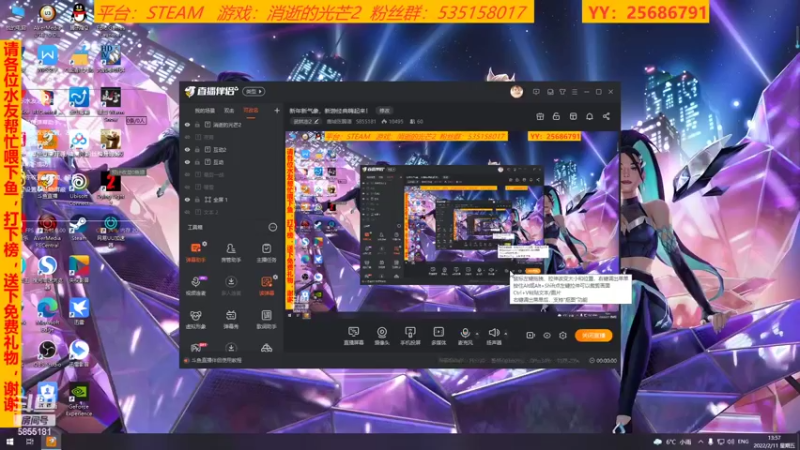
Task: Open the hamburger menu in title bar
Action: (574, 92)
